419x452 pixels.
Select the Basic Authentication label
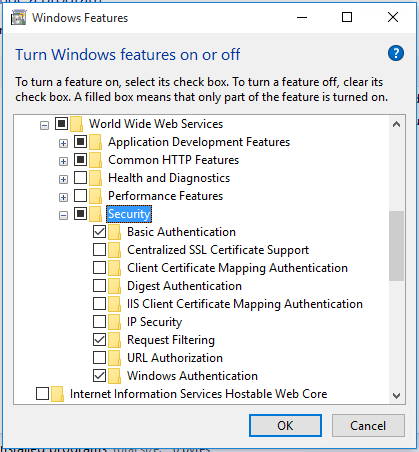(181, 232)
